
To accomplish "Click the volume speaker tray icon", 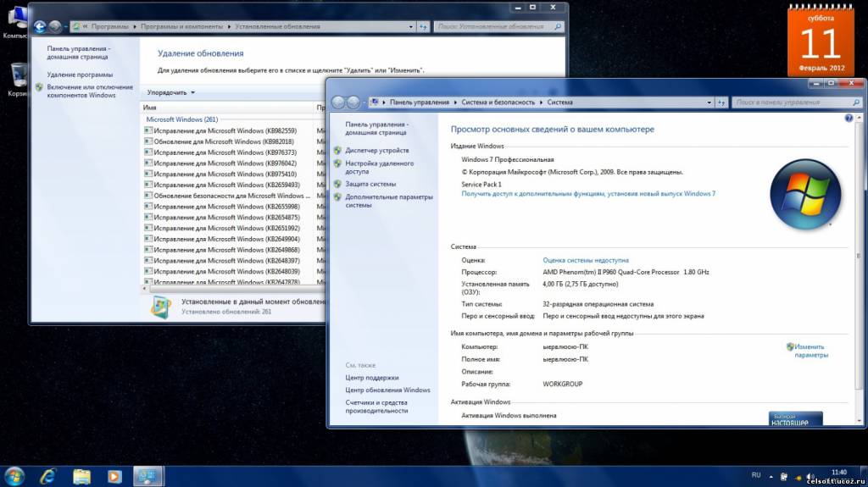I will (810, 477).
